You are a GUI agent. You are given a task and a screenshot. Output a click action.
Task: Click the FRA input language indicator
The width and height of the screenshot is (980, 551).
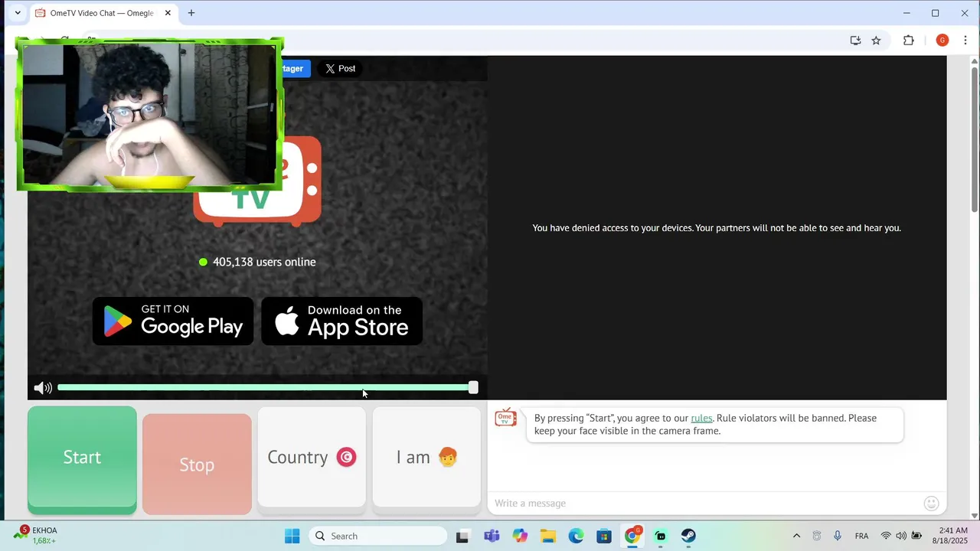point(861,536)
